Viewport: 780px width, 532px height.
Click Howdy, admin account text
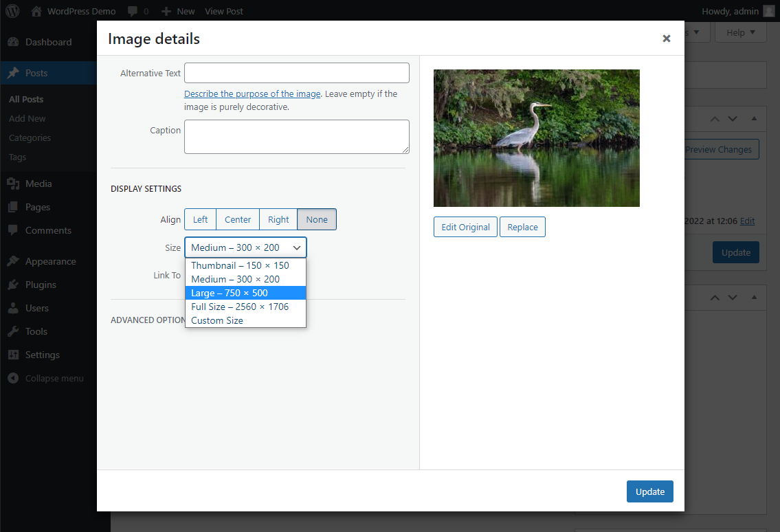coord(730,11)
